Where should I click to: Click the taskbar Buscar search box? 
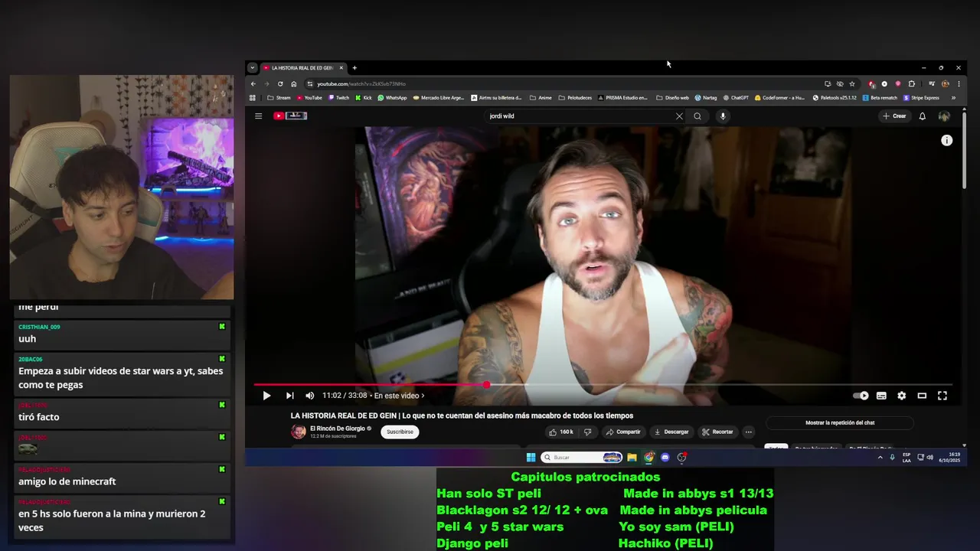tap(581, 458)
